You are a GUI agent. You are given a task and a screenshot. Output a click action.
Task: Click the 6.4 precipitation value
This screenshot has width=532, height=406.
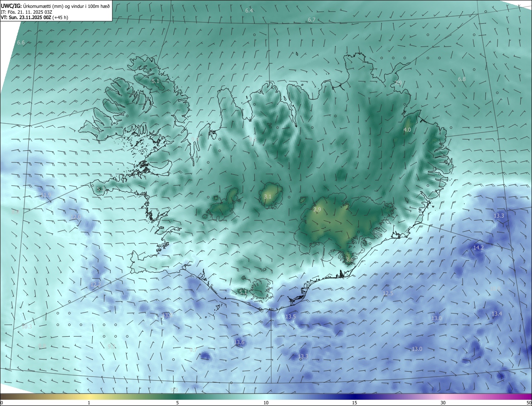point(249,10)
